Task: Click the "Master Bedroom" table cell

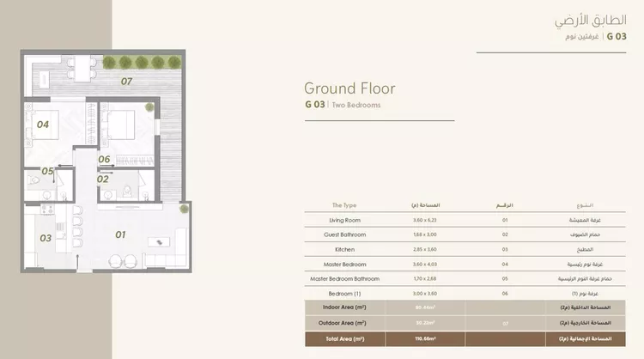Action: coord(344,265)
